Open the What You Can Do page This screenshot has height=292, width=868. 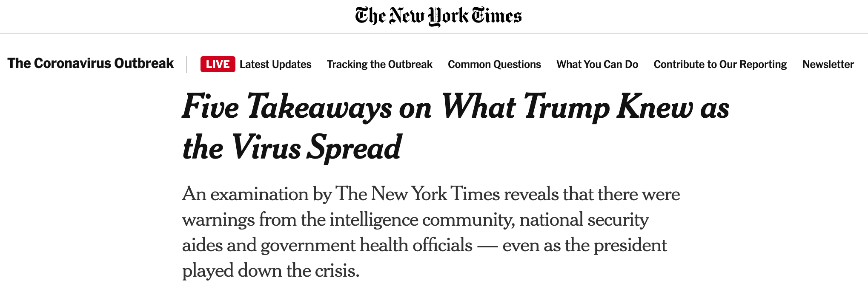[x=597, y=64]
